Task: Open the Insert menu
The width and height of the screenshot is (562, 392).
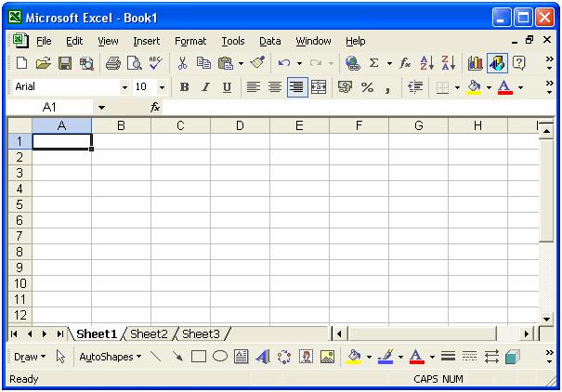Action: (x=146, y=41)
